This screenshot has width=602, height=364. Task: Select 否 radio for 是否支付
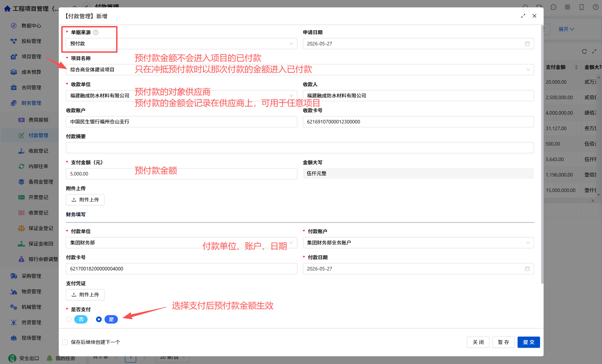click(69, 319)
